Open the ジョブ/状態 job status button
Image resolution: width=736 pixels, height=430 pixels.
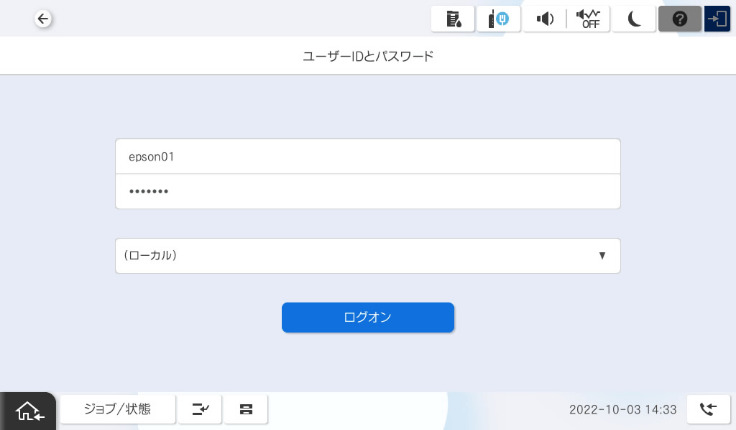click(x=117, y=409)
